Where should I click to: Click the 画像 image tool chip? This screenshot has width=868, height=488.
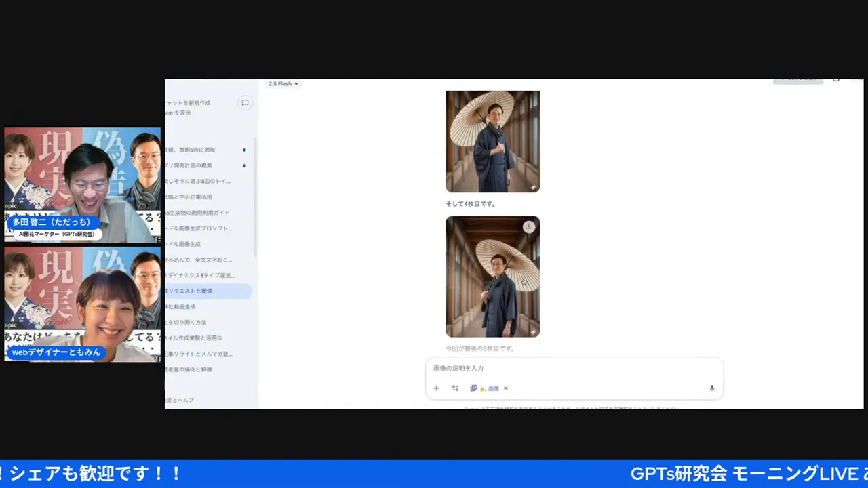pyautogui.click(x=488, y=388)
